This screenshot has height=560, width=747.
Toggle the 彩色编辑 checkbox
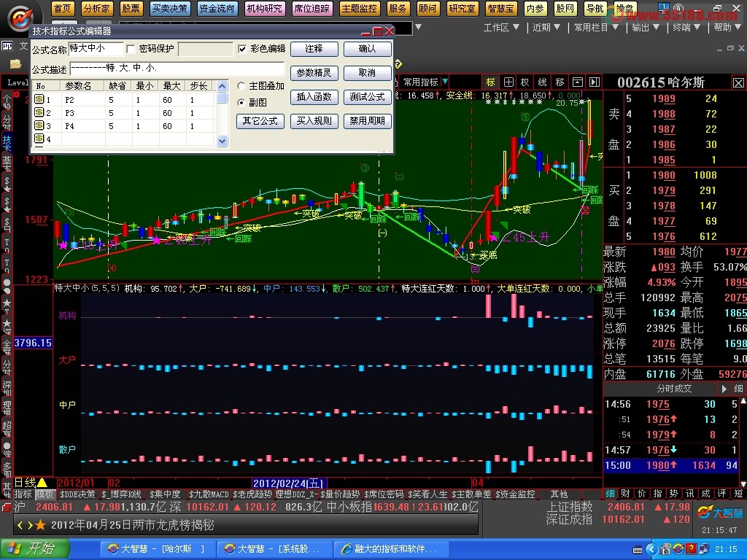tap(242, 49)
